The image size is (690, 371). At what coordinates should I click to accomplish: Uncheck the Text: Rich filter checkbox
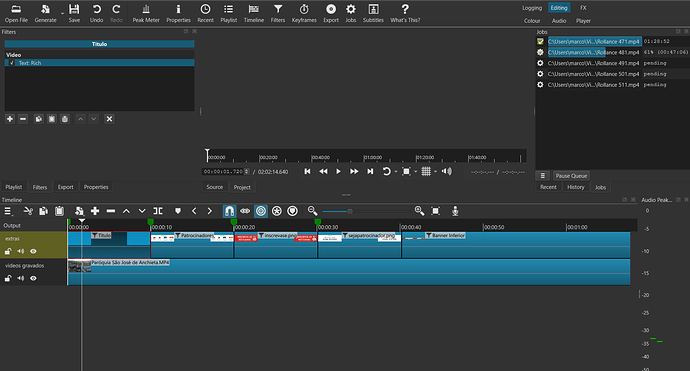tap(12, 63)
